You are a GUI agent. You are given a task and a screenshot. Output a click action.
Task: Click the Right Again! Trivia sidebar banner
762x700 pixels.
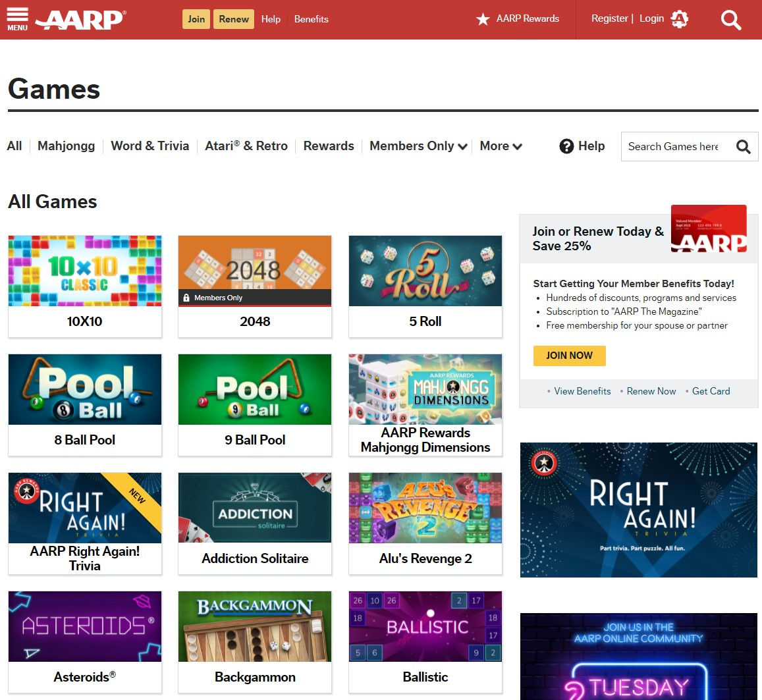pos(639,510)
